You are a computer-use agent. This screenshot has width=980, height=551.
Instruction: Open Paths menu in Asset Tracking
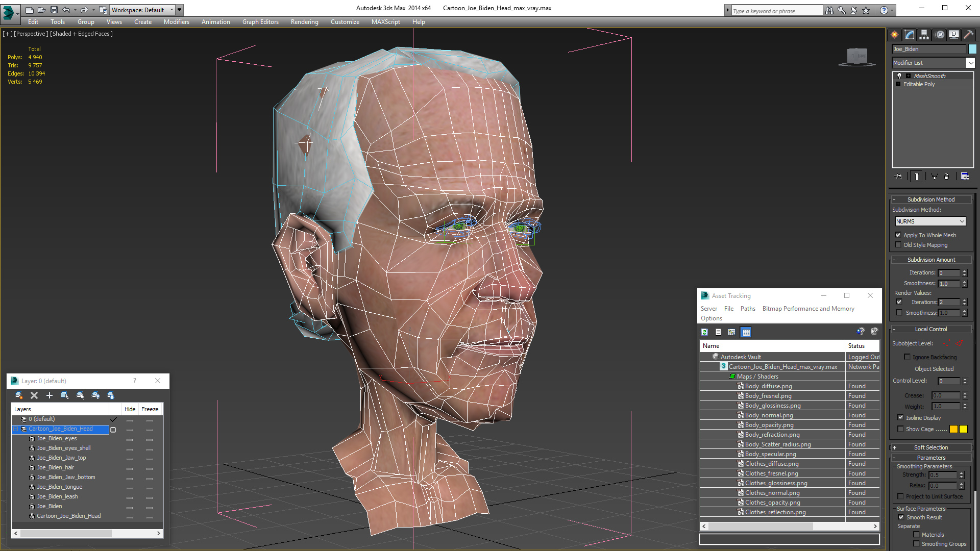tap(748, 309)
